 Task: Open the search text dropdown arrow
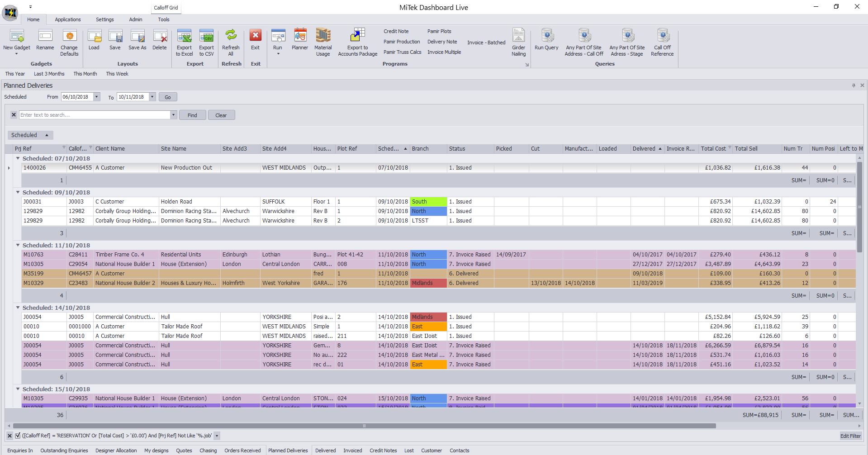173,115
